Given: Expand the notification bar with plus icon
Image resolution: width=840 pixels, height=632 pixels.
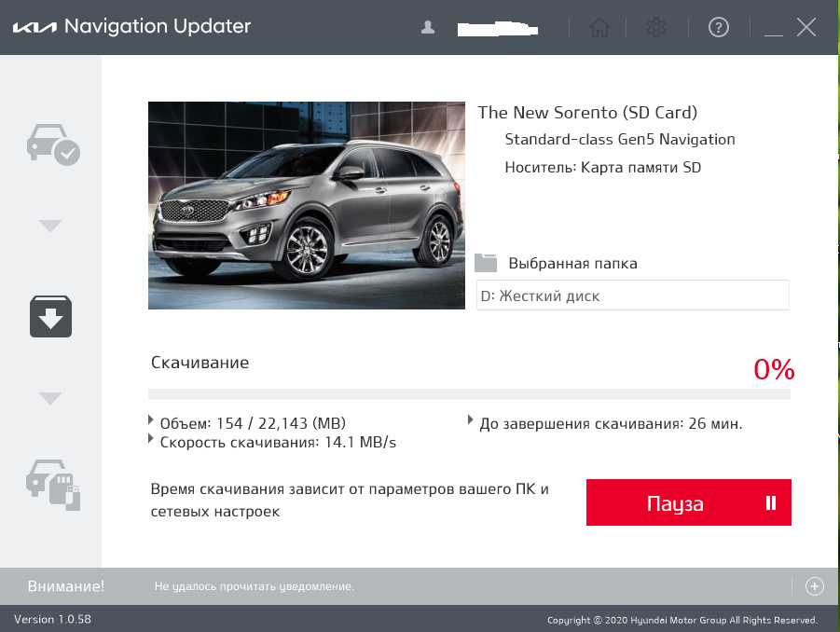Looking at the screenshot, I should pos(814,586).
